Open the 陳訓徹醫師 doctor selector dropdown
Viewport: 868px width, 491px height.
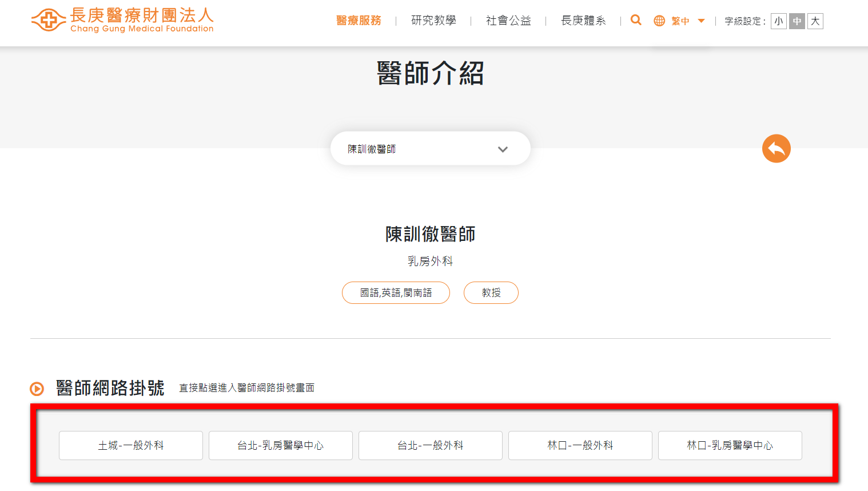[431, 149]
